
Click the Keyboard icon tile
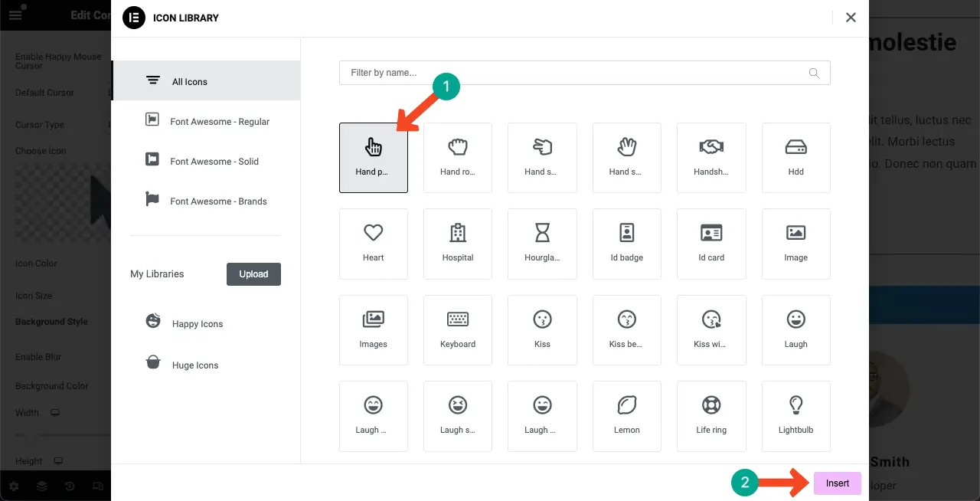pyautogui.click(x=458, y=329)
